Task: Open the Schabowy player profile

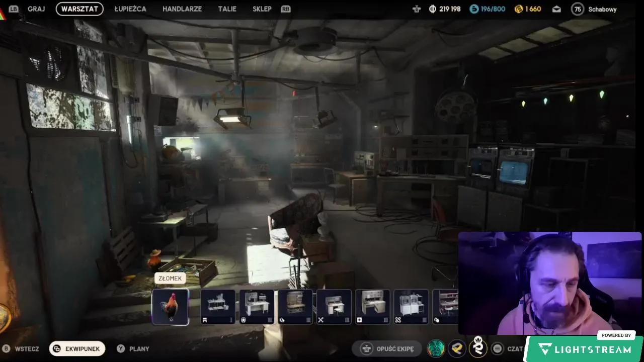Action: tap(602, 10)
